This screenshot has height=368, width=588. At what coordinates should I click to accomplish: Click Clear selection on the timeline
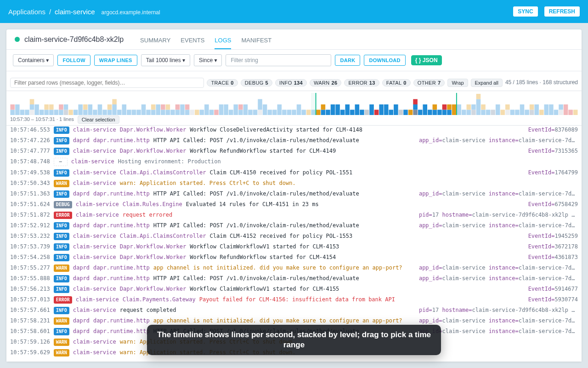pyautogui.click(x=98, y=120)
